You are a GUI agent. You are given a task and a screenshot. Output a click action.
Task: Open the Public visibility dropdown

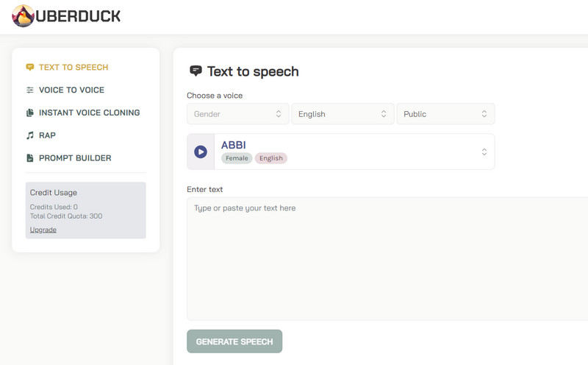click(x=445, y=114)
